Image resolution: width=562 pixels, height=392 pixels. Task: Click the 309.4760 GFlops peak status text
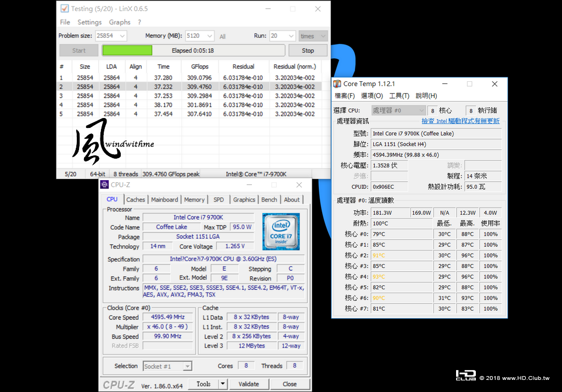[x=171, y=174]
